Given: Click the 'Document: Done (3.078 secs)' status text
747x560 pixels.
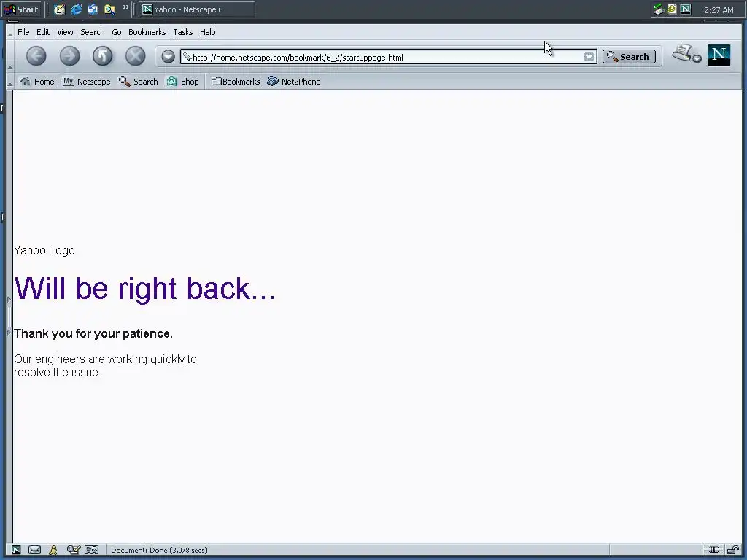Looking at the screenshot, I should [x=159, y=550].
